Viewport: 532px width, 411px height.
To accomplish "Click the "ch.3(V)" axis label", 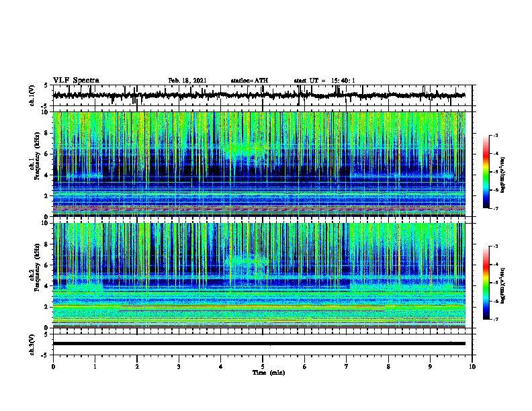I will click(x=32, y=345).
